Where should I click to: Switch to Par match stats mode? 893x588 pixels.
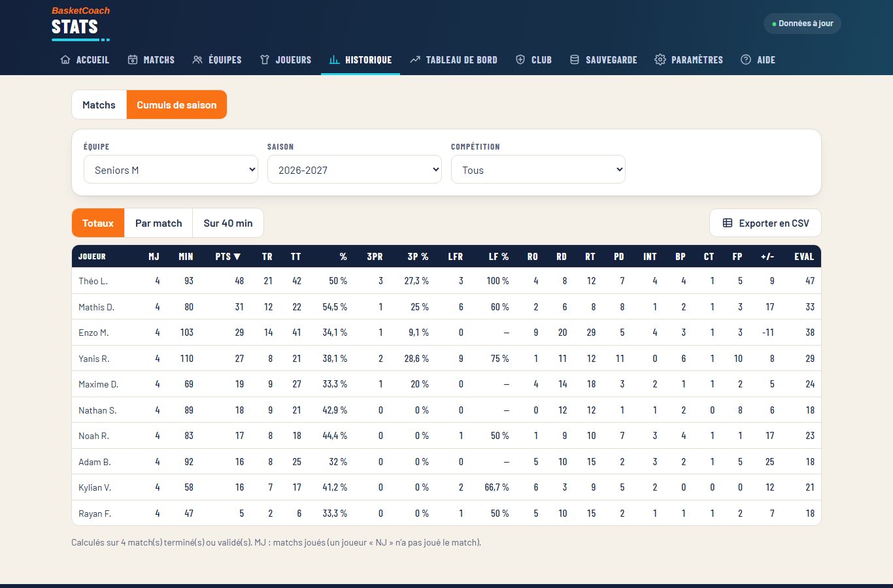(158, 223)
